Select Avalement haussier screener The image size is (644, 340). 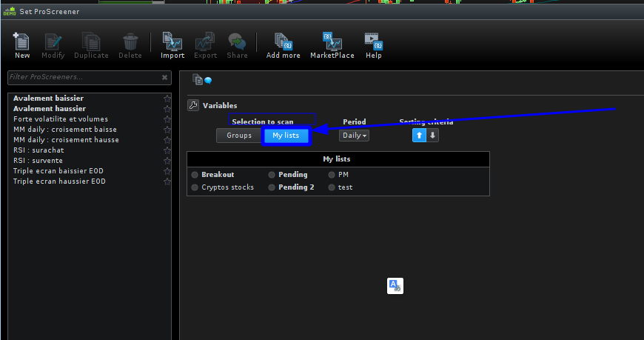point(50,109)
